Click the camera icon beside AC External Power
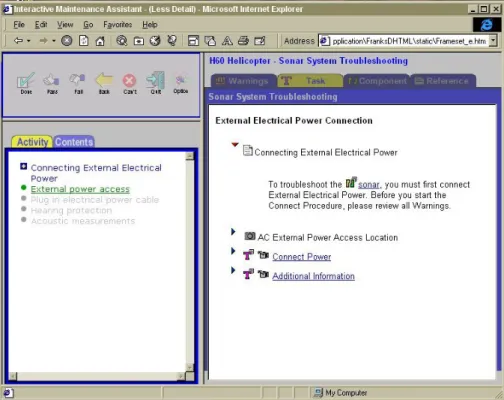Image resolution: width=504 pixels, height=400 pixels. (250, 236)
